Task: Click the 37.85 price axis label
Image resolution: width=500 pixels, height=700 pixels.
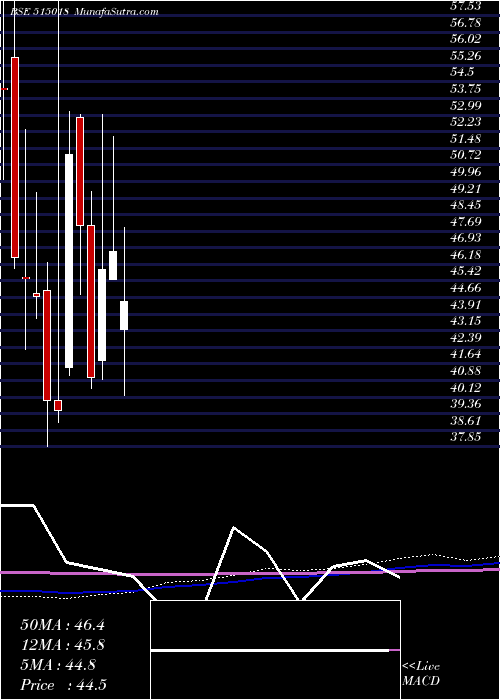Action: point(466,438)
